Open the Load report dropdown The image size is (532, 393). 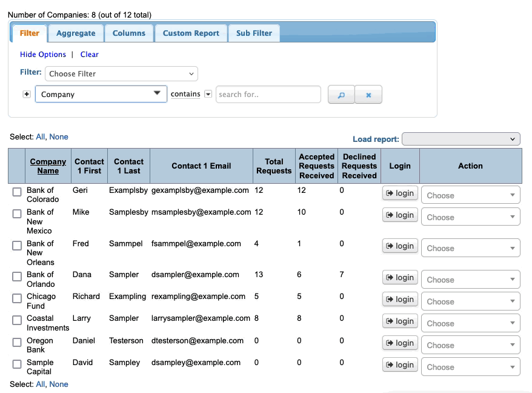click(x=461, y=139)
